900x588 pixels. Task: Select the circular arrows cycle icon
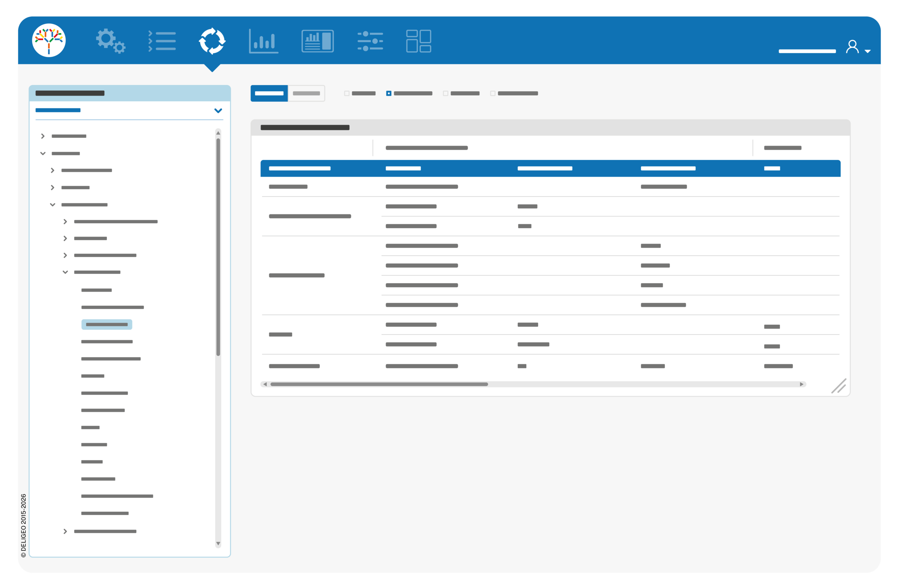(x=212, y=41)
